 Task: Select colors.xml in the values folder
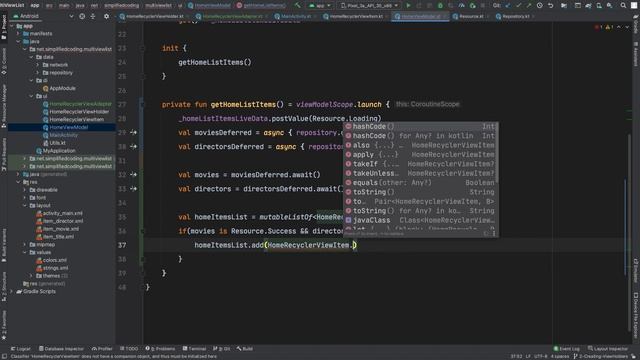(x=55, y=260)
